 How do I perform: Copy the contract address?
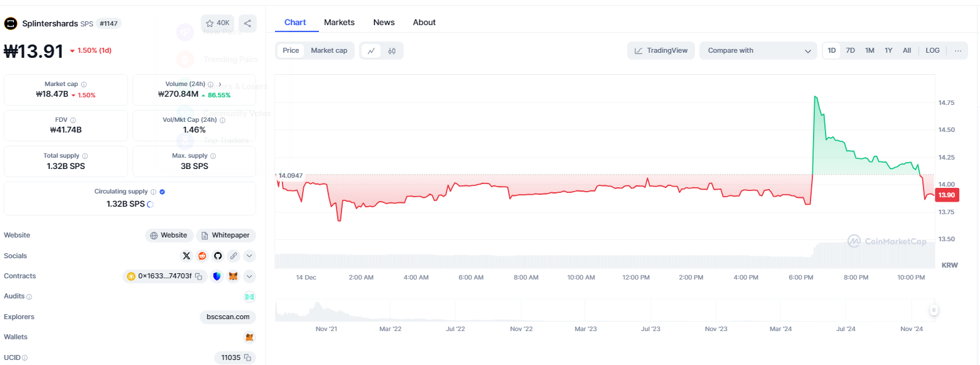[x=198, y=276]
